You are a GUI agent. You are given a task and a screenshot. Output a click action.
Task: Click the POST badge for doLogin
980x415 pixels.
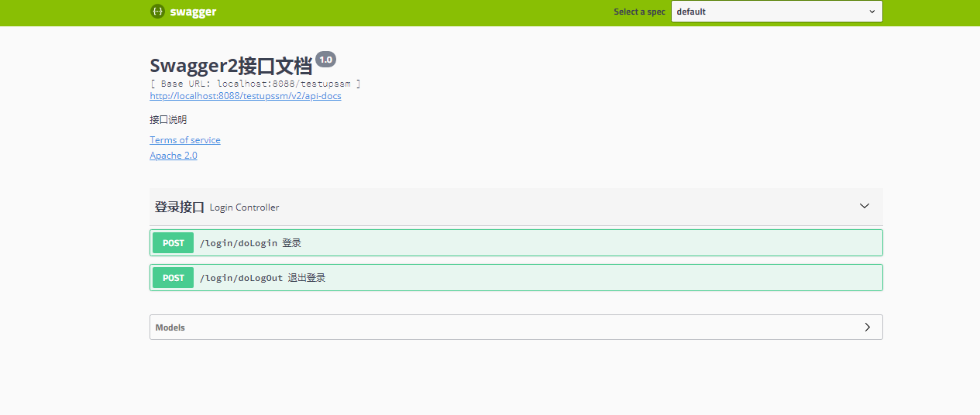[174, 243]
